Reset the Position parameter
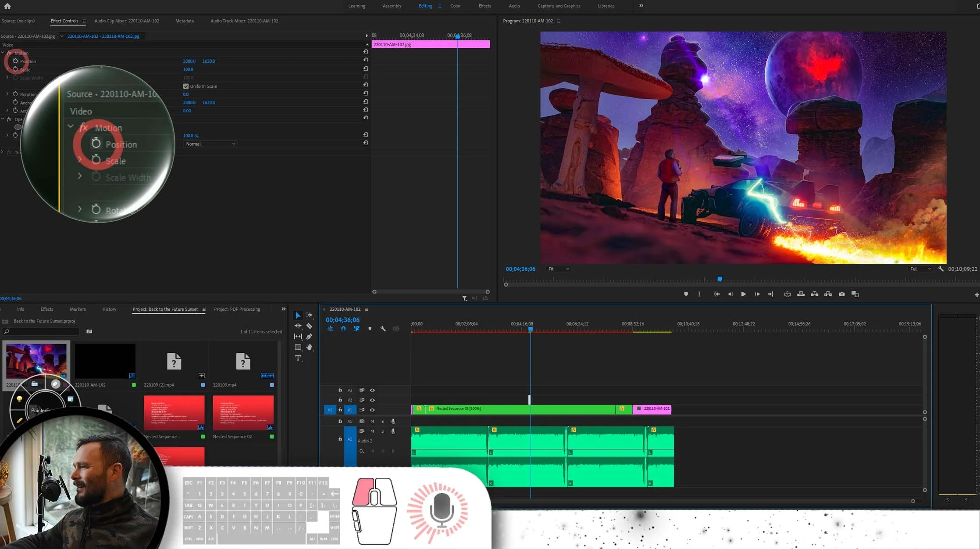Image resolution: width=980 pixels, height=549 pixels. pyautogui.click(x=366, y=60)
